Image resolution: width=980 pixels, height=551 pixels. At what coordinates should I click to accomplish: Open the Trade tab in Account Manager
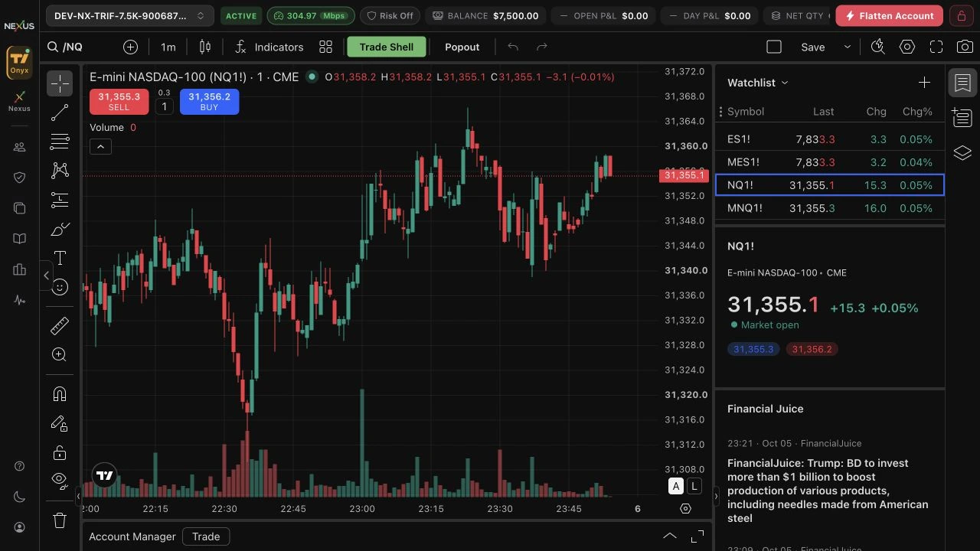pos(206,536)
